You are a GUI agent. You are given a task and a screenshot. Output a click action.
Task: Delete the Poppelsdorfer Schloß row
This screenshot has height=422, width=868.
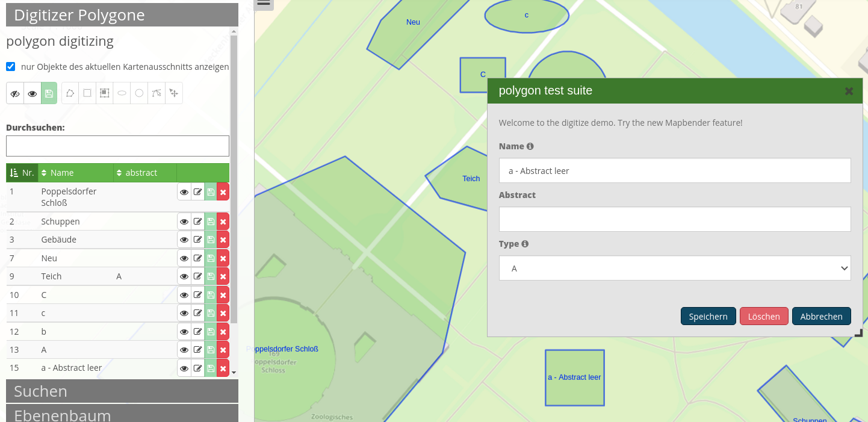point(223,192)
